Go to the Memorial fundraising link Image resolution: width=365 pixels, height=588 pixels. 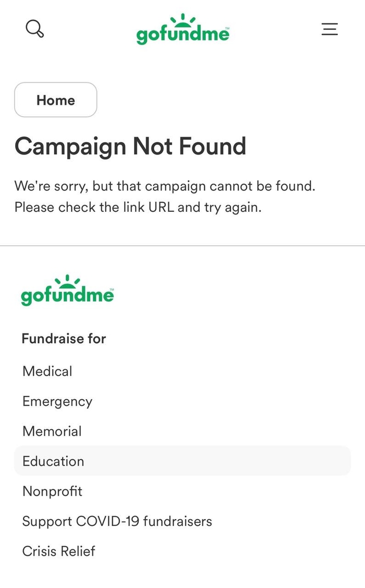[52, 431]
